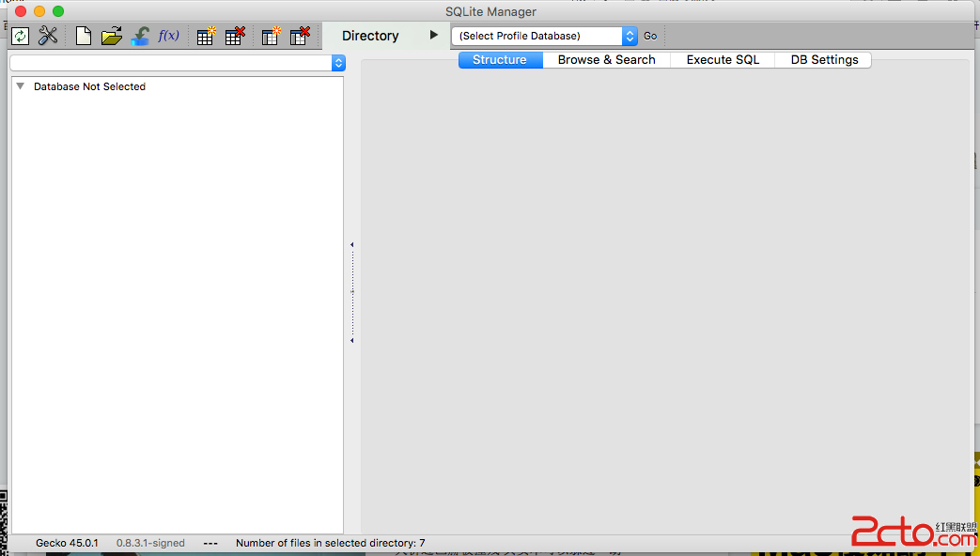Create a new database with the blank page icon
980x556 pixels.
pyautogui.click(x=83, y=36)
